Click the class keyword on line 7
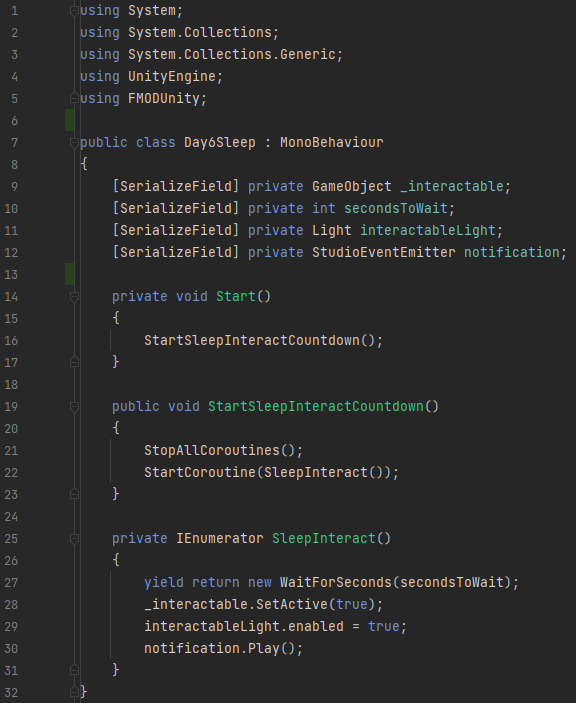Screen dimensions: 576x703 point(156,143)
